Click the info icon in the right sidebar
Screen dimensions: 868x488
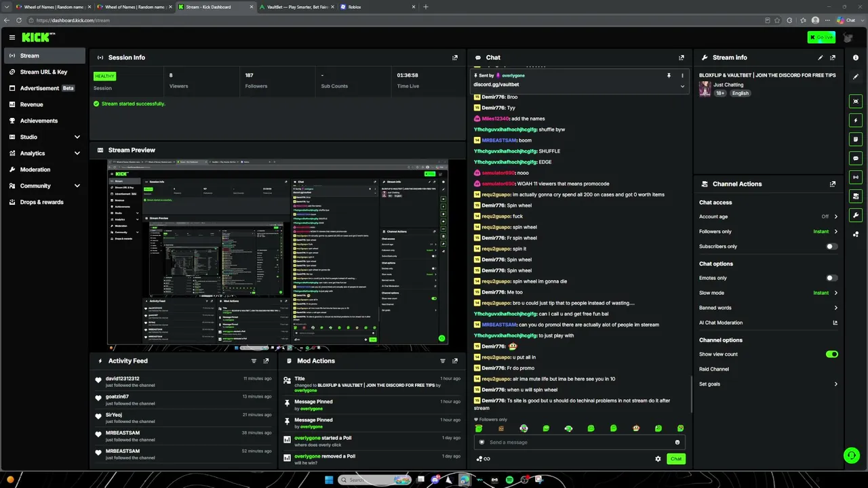856,58
